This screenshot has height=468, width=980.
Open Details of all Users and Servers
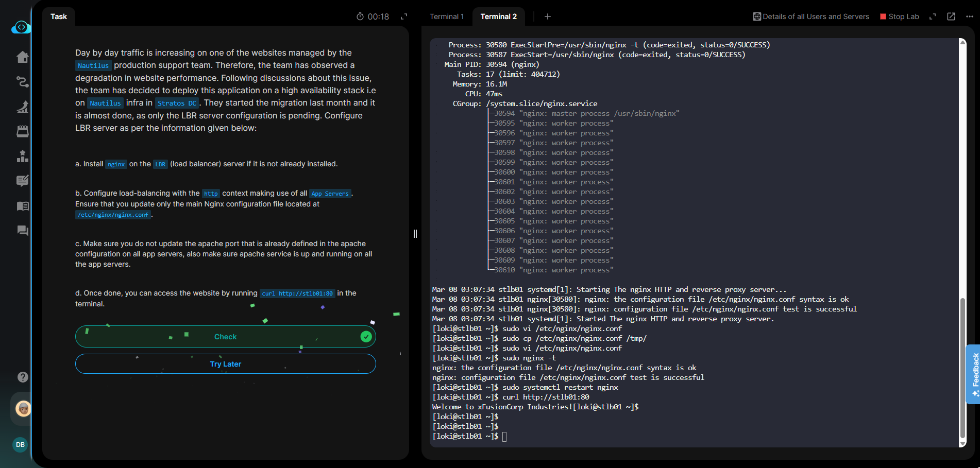[811, 16]
